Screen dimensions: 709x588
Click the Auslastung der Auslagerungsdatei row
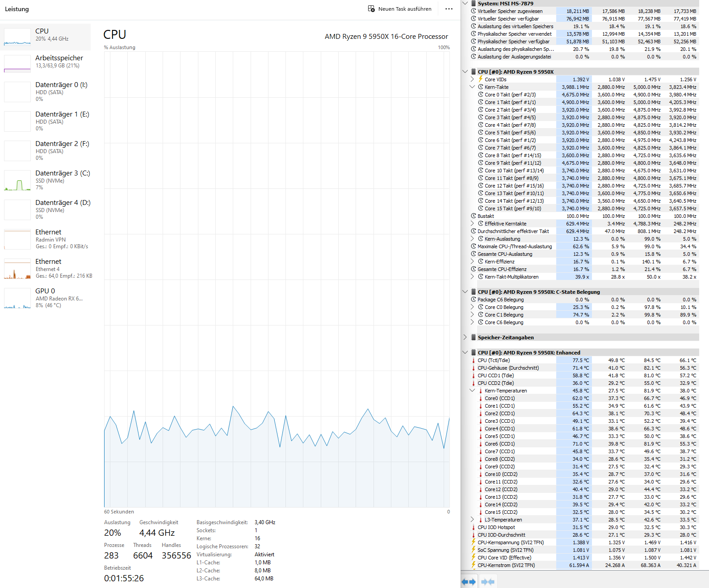tap(584, 57)
